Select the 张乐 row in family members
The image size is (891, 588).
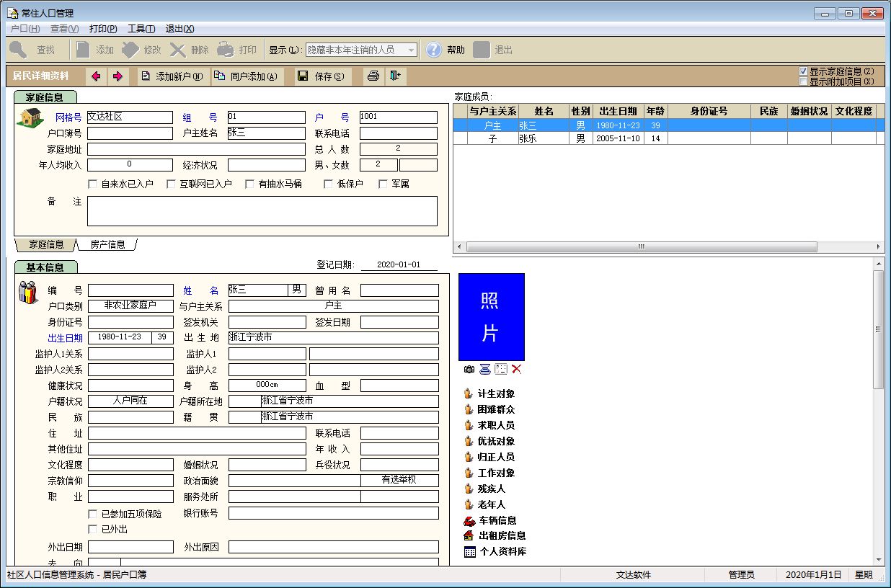pyautogui.click(x=528, y=138)
